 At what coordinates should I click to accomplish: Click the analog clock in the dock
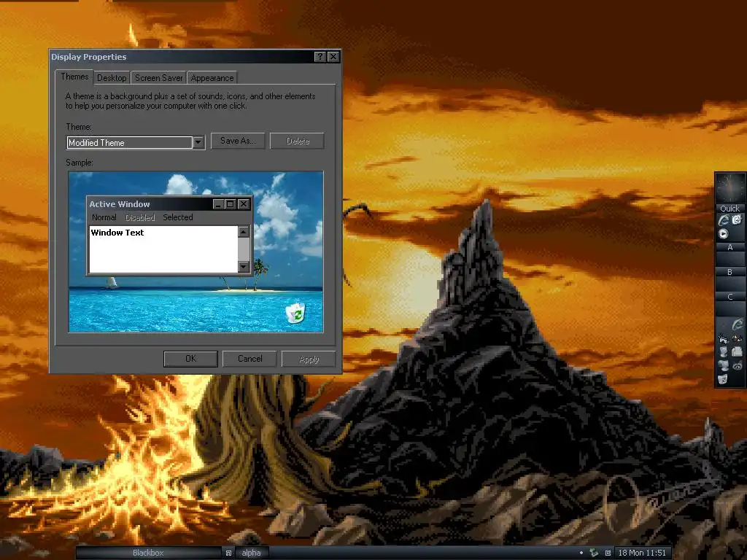(730, 188)
